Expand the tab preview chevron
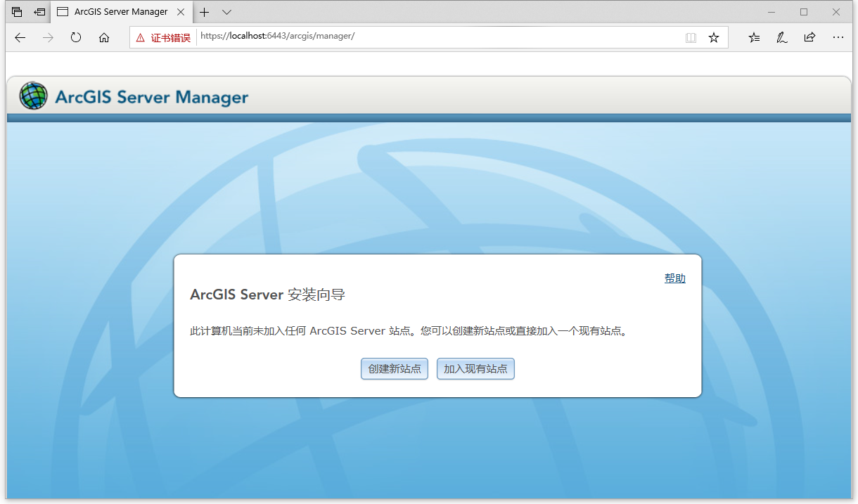The height and width of the screenshot is (504, 858). (226, 12)
